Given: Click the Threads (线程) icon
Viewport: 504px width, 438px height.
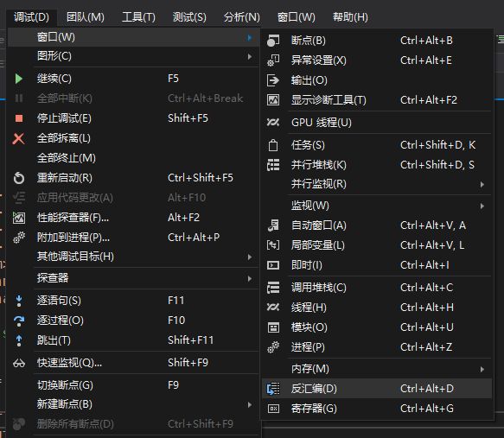Looking at the screenshot, I should pyautogui.click(x=273, y=308).
